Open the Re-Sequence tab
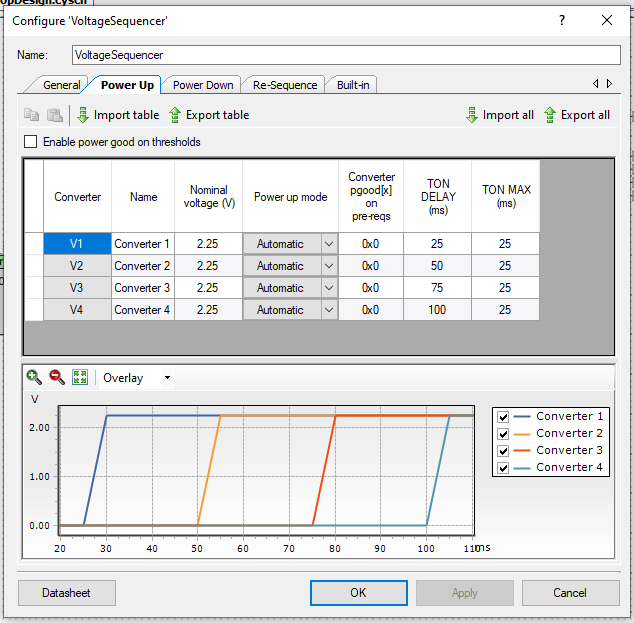Image resolution: width=634 pixels, height=623 pixels. 285,85
